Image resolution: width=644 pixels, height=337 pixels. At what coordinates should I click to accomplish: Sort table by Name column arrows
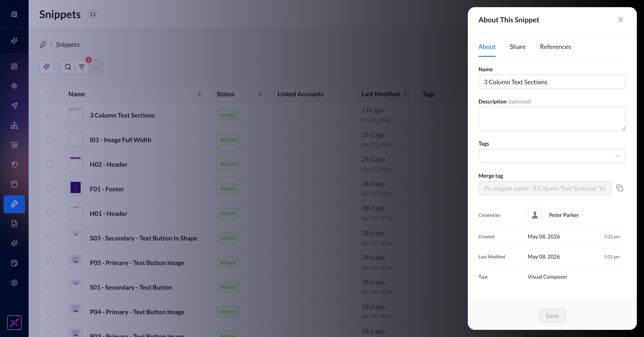199,94
